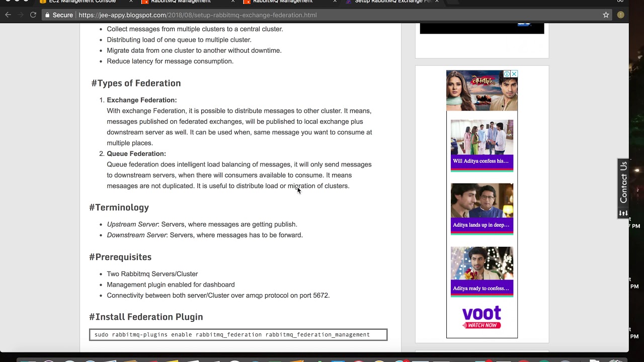Open the Contact Us side tab

pos(623,183)
